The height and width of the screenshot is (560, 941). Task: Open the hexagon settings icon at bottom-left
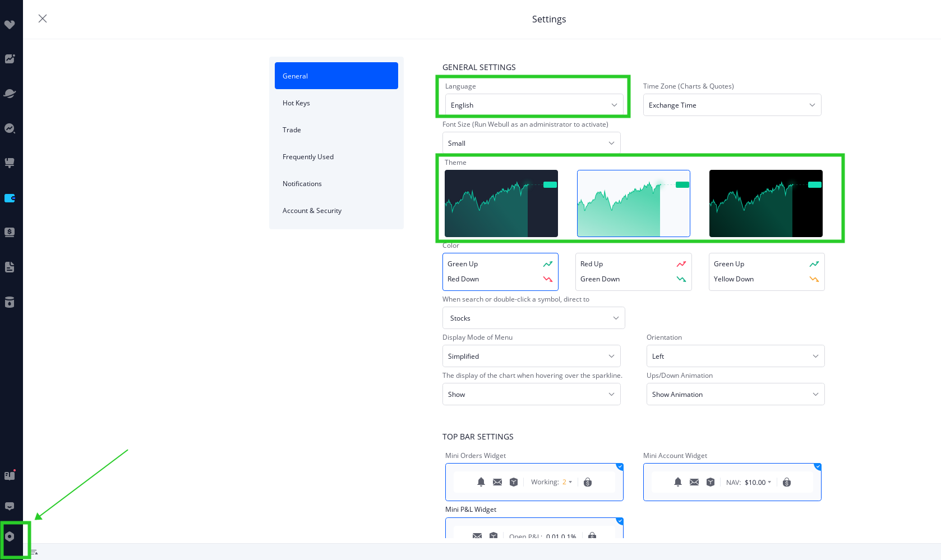10,536
